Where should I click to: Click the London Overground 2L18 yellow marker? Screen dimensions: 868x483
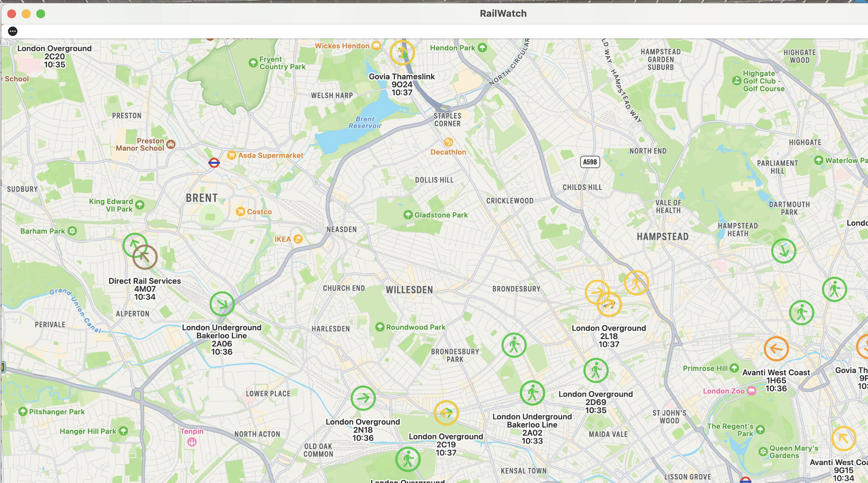pos(609,305)
